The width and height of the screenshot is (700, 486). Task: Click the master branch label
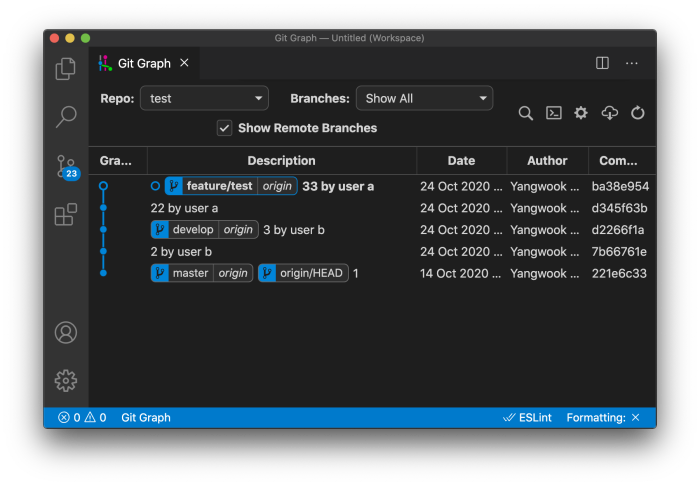(x=190, y=273)
